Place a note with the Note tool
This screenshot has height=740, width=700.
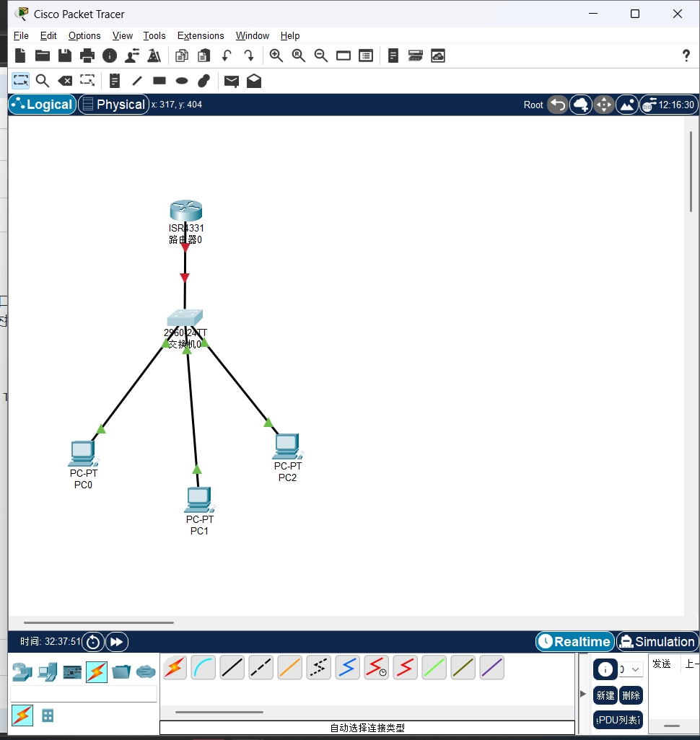tap(114, 81)
